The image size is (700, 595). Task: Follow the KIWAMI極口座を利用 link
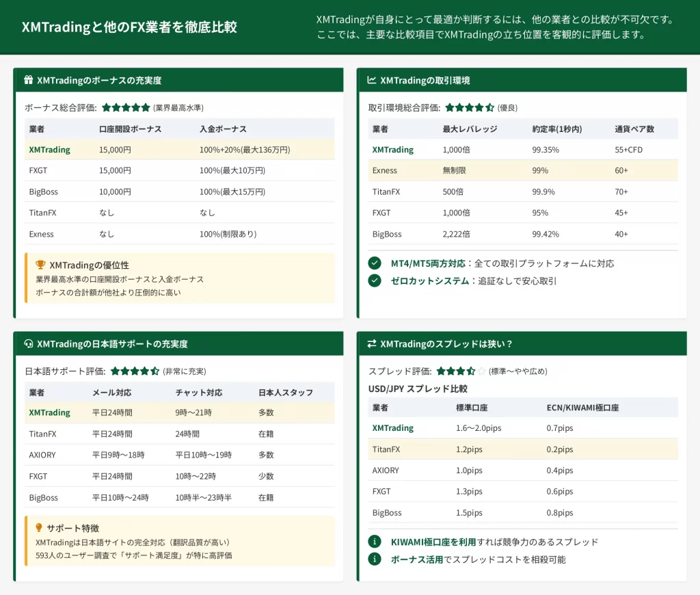tap(433, 542)
